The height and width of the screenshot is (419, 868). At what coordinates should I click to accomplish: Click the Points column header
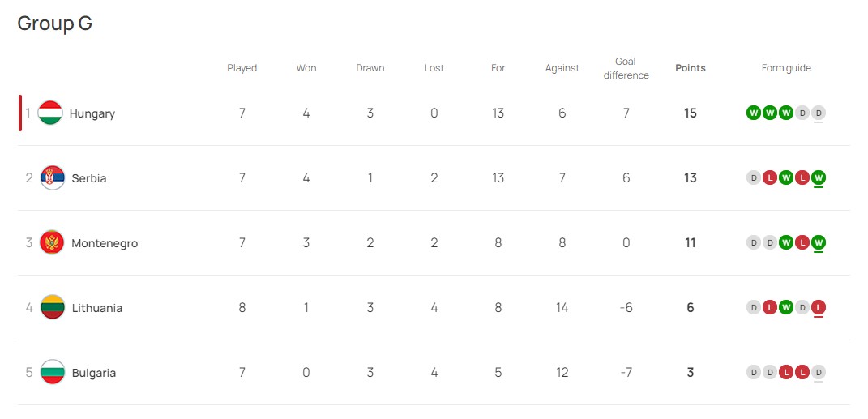click(x=691, y=68)
